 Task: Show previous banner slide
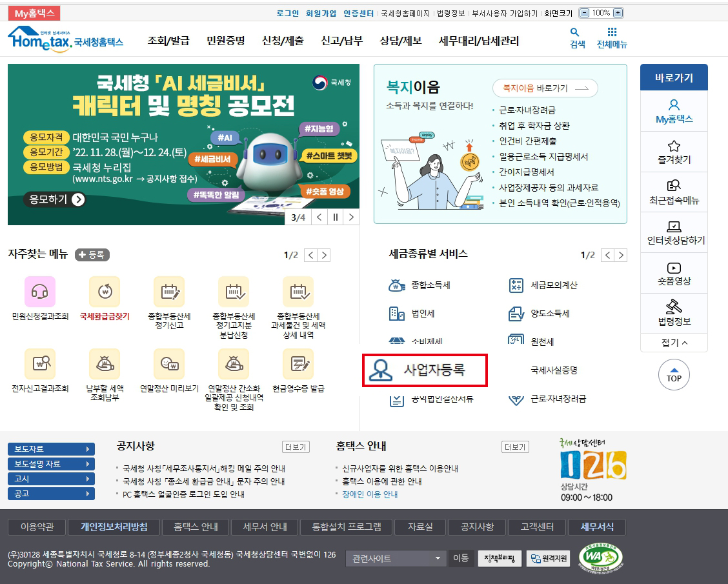319,217
